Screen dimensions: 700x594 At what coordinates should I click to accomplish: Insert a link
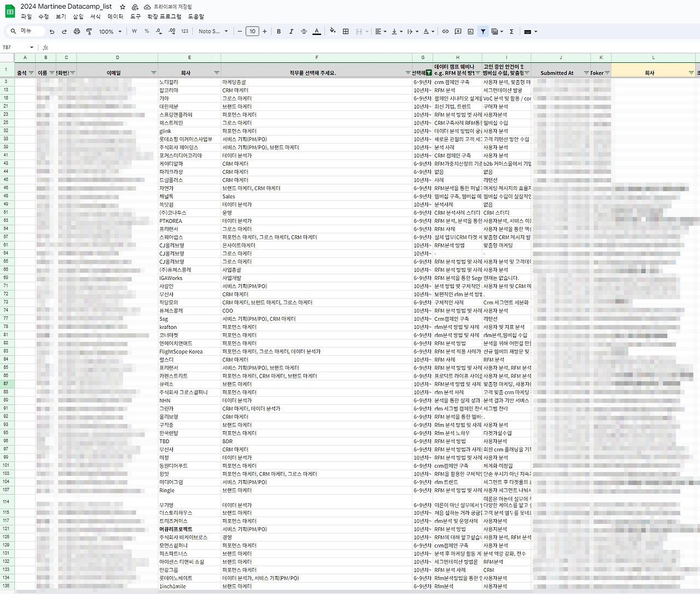point(445,32)
